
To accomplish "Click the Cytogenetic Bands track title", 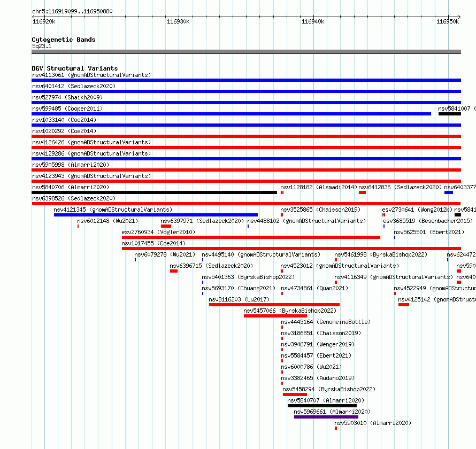I will pyautogui.click(x=64, y=40).
